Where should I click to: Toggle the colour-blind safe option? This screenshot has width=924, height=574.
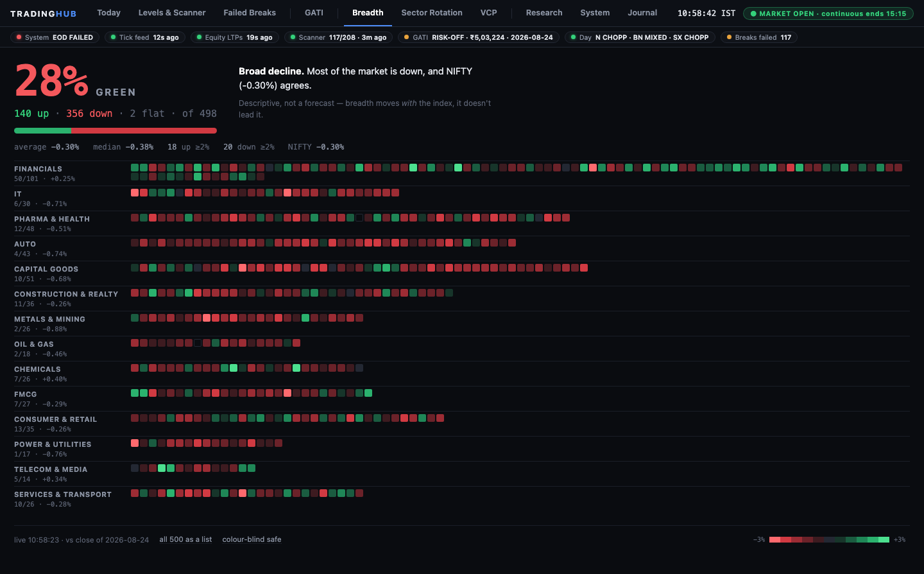click(x=252, y=539)
